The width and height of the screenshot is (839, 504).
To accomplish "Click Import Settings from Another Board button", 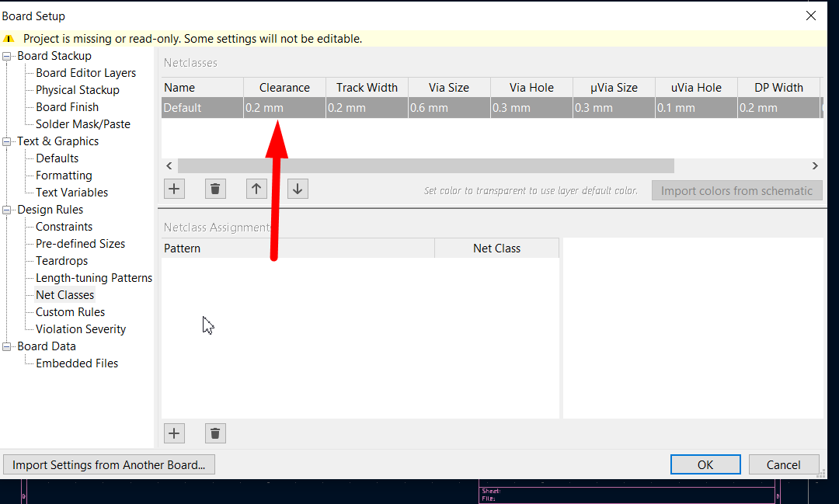I will (x=109, y=464).
